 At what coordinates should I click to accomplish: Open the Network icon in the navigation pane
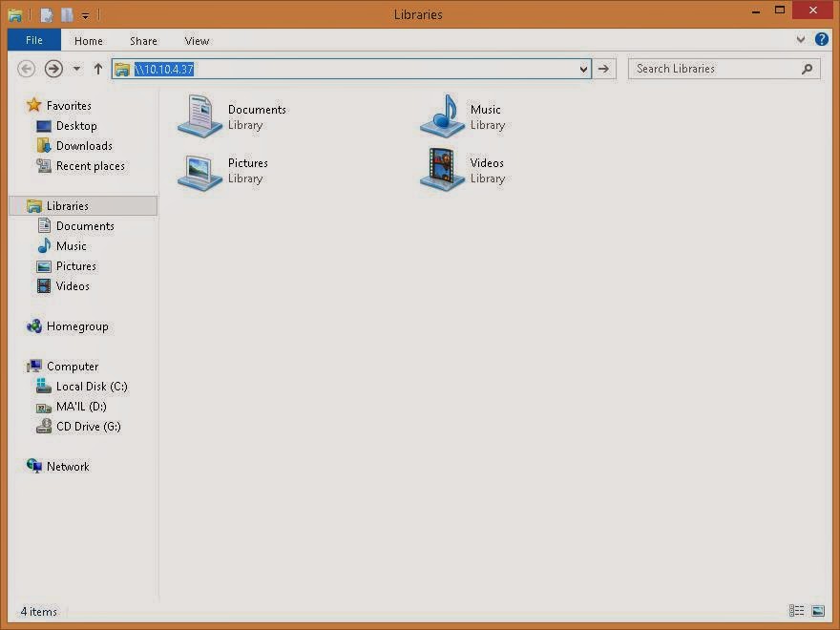tap(67, 466)
